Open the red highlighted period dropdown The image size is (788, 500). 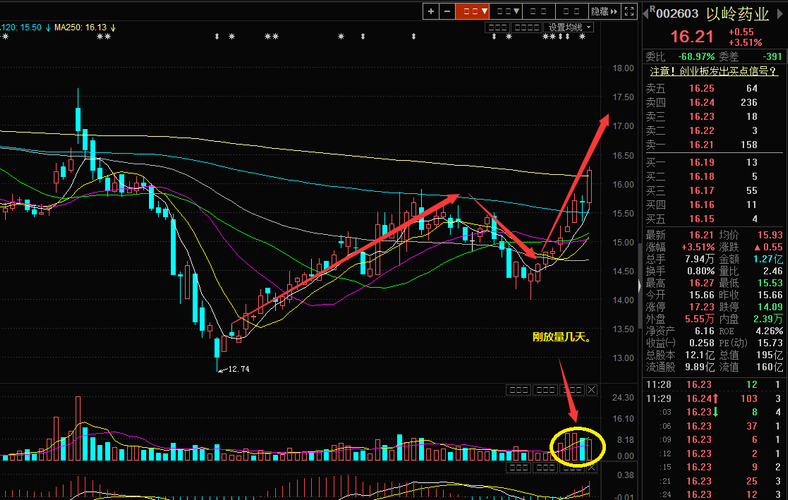pyautogui.click(x=472, y=11)
